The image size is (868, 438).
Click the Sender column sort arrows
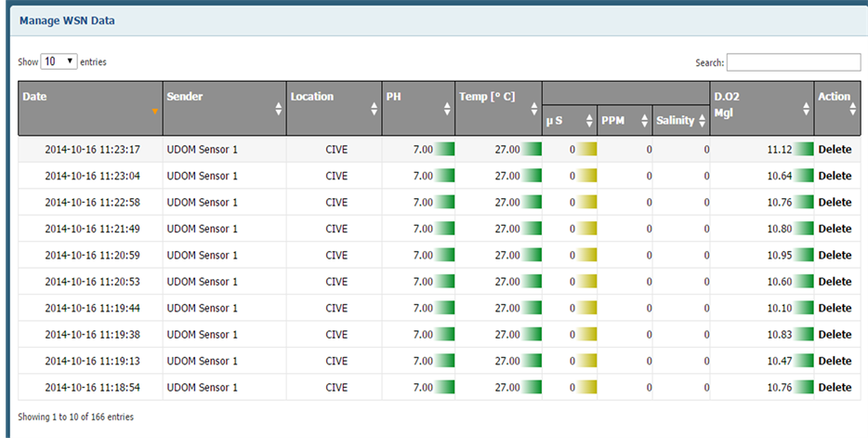point(279,109)
